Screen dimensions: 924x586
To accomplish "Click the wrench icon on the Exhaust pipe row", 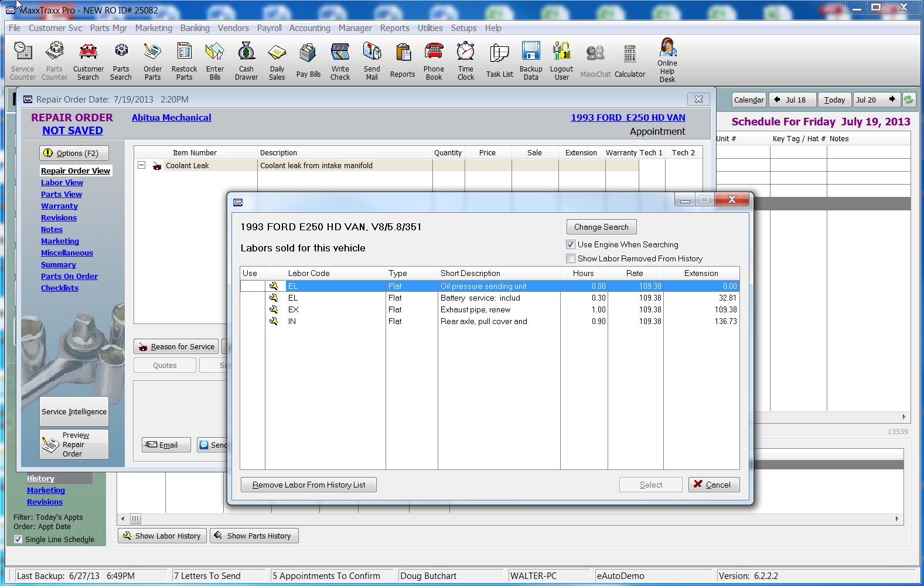I will tap(274, 309).
